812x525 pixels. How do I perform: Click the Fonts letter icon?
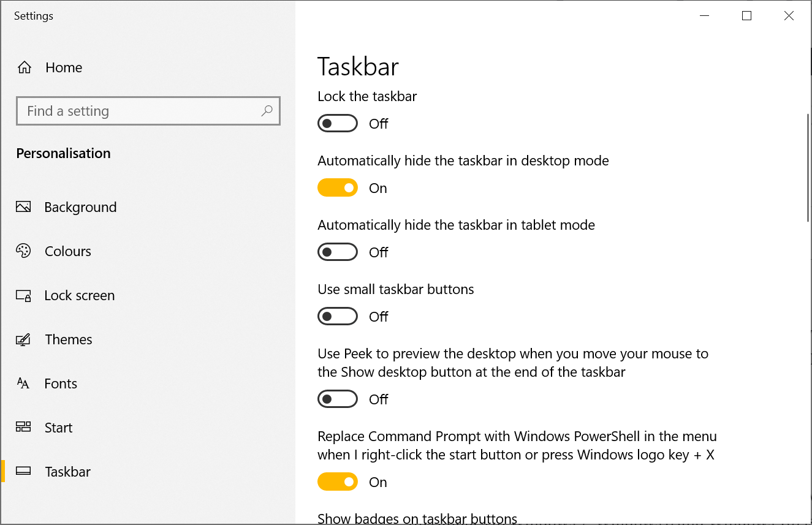click(24, 383)
